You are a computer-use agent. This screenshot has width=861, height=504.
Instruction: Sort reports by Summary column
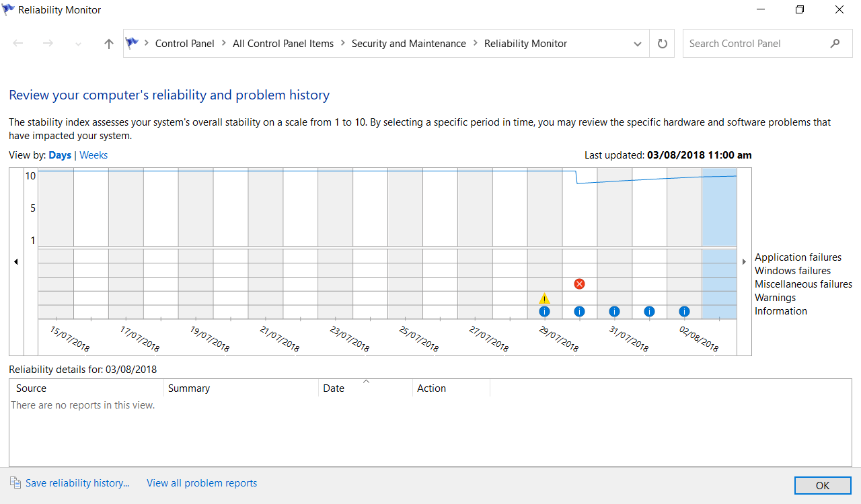click(241, 388)
